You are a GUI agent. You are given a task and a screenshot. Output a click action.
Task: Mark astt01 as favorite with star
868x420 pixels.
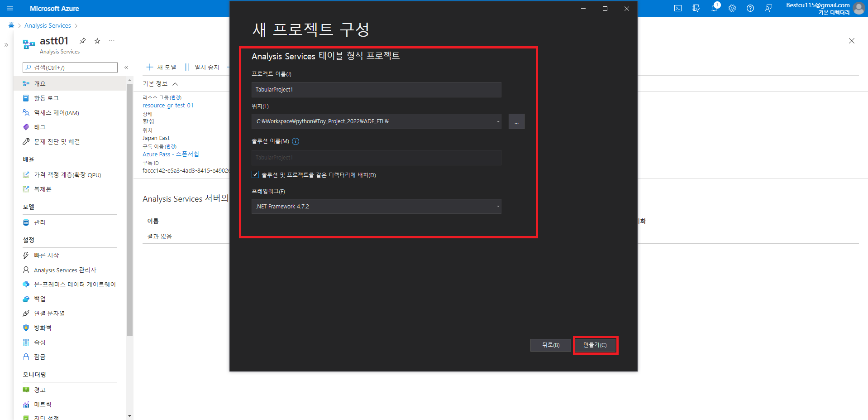coord(97,41)
